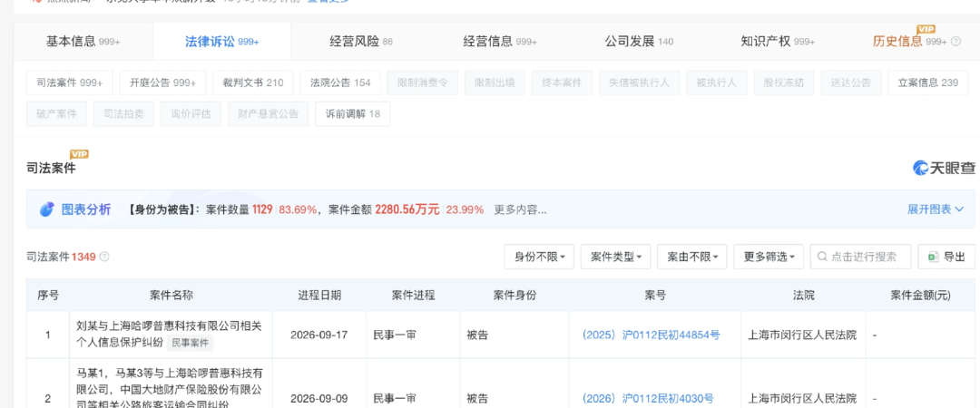Click the 财产悬赏公告 chip
This screenshot has width=980, height=408.
(x=268, y=113)
